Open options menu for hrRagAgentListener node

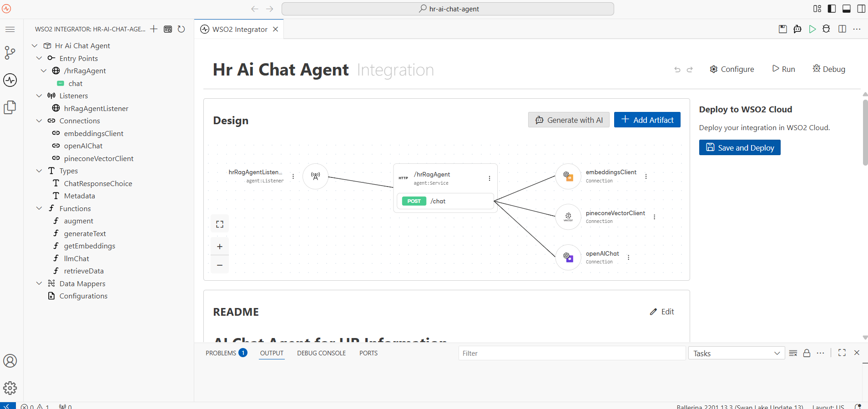click(293, 177)
